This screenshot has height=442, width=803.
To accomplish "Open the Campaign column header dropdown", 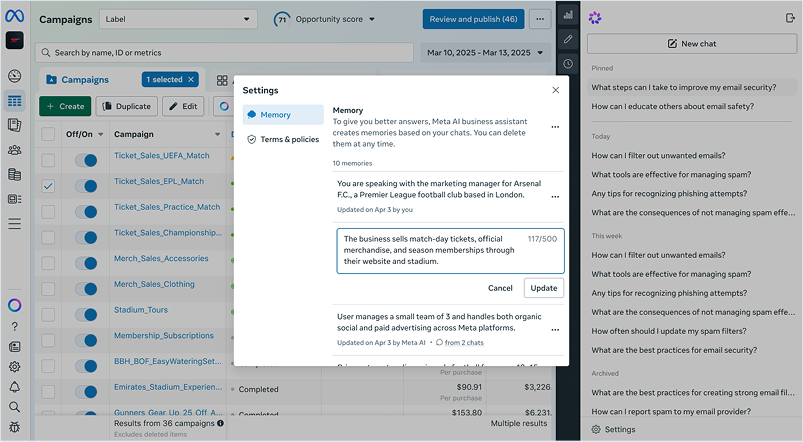I will (x=217, y=134).
